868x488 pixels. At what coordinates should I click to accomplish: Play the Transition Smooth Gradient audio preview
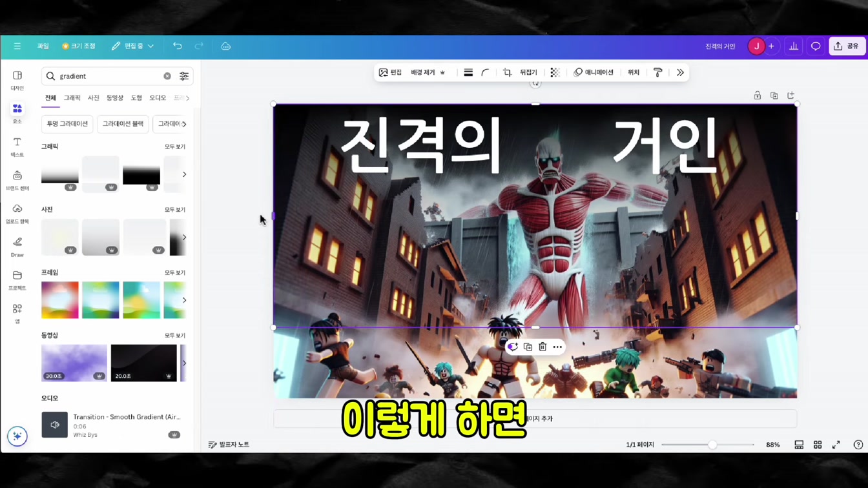point(55,425)
